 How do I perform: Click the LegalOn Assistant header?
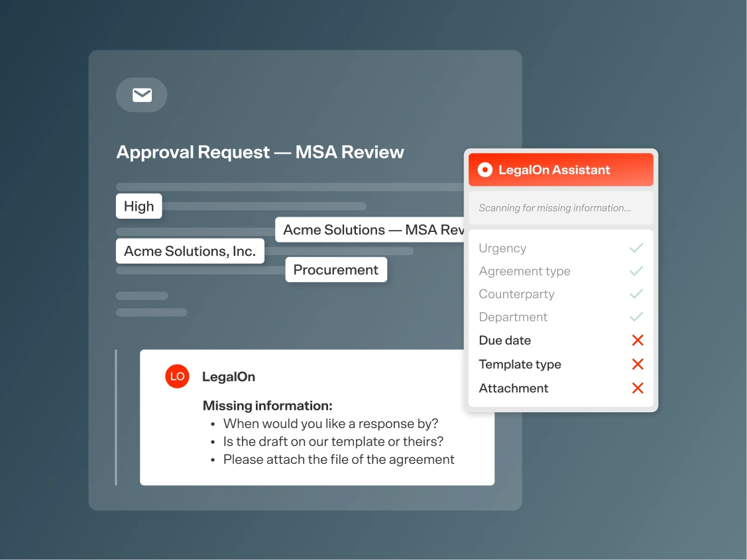click(561, 170)
